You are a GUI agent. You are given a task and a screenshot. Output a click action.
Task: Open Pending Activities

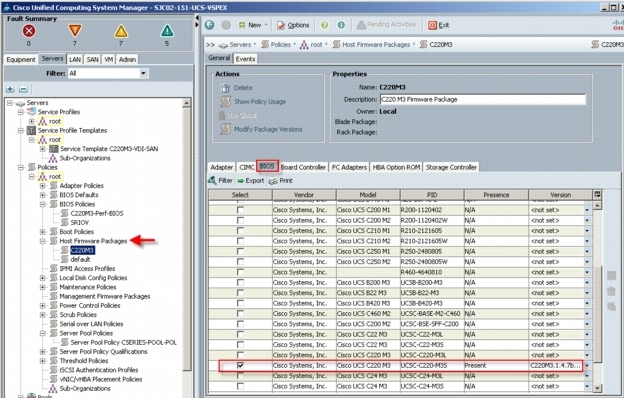click(x=386, y=25)
